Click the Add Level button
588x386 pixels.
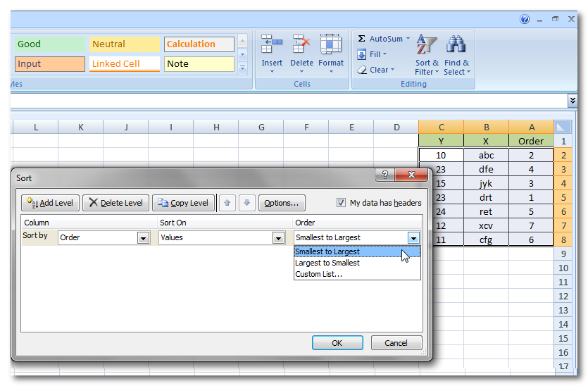click(51, 203)
